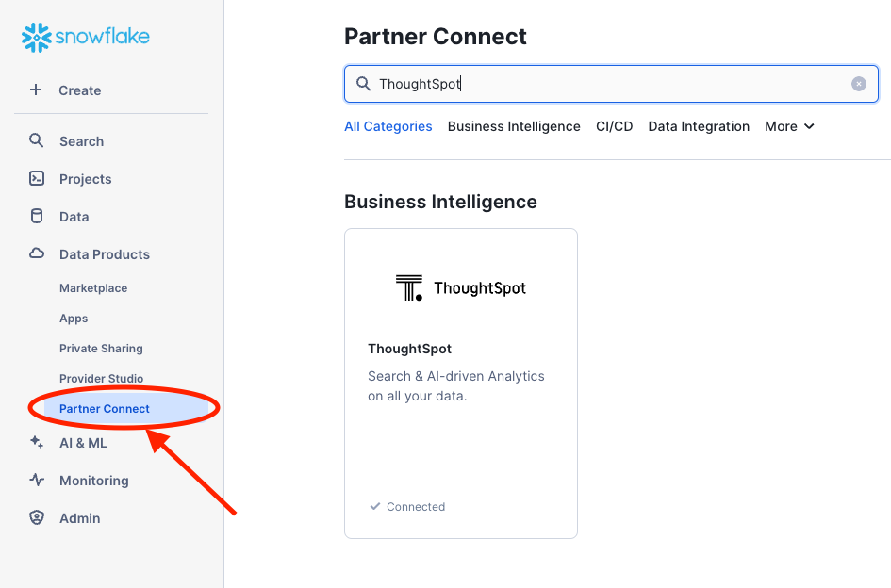Switch to the Data Integration category
The height and width of the screenshot is (588, 891).
tap(699, 126)
